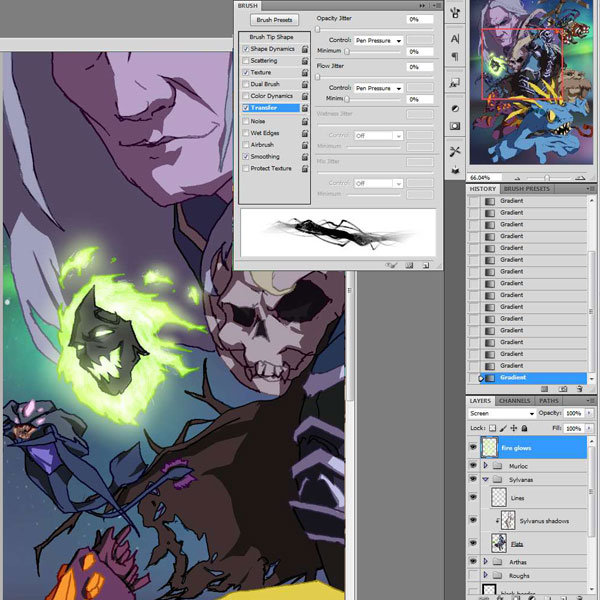Click Lock position icon in Layers

pos(514,428)
